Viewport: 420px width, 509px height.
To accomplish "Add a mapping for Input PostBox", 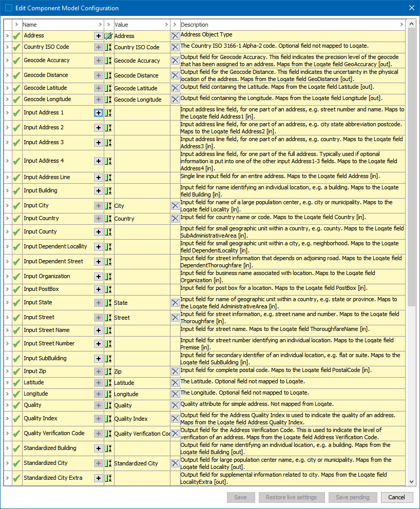I will point(99,289).
